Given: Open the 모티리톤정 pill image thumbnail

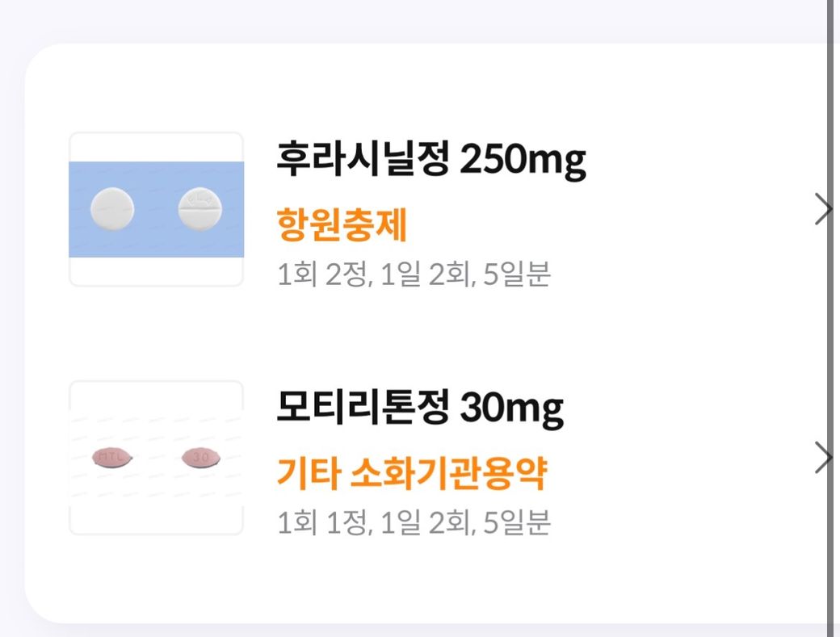Looking at the screenshot, I should [156, 458].
